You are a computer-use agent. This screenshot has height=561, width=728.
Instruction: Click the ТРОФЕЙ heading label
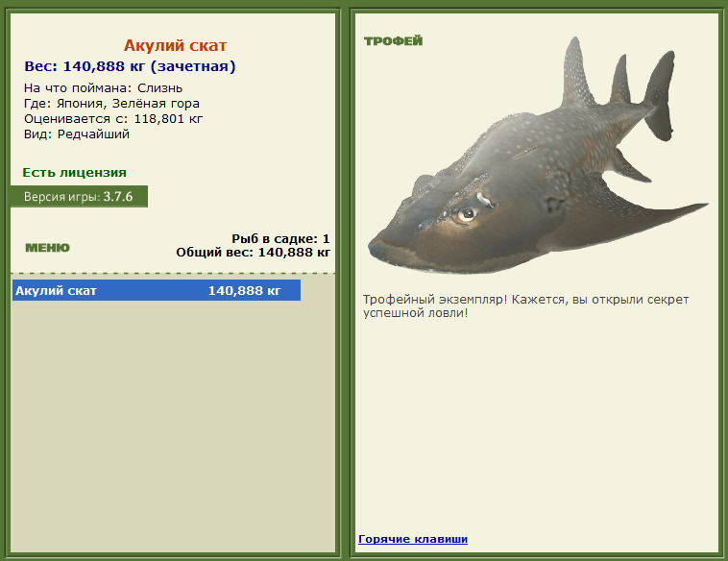tap(393, 41)
